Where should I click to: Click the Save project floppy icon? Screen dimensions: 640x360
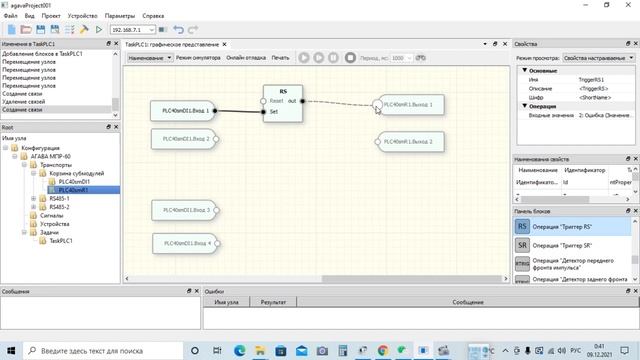tap(40, 29)
